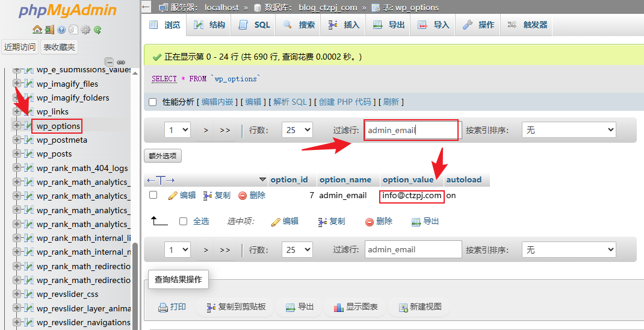Image resolution: width=644 pixels, height=330 pixels.
Task: Click the top 过滤行 filter input field
Action: (412, 130)
